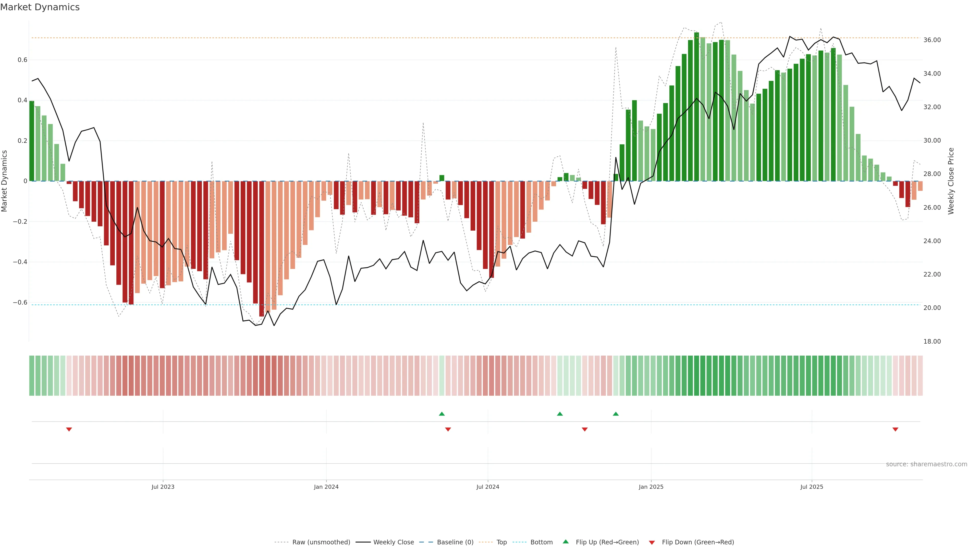
Task: Select the Jan 2025 x-axis label
Action: tap(651, 487)
